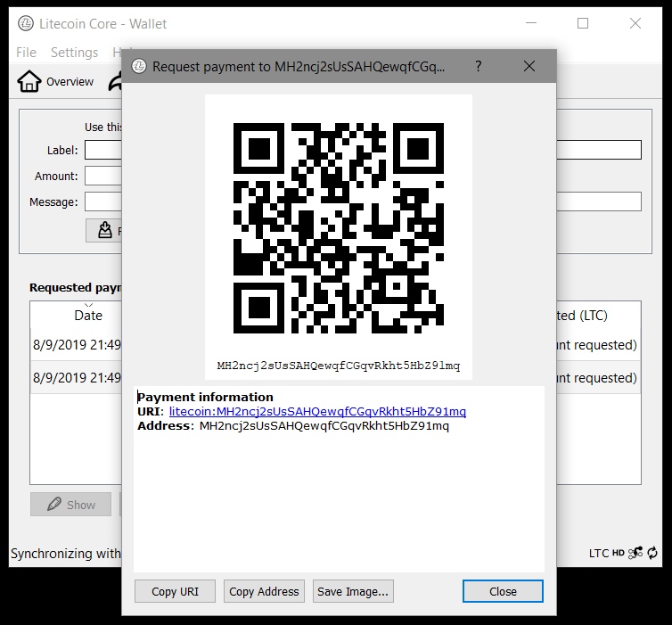This screenshot has width=672, height=625.
Task: Click the Amount input field
Action: click(x=102, y=176)
